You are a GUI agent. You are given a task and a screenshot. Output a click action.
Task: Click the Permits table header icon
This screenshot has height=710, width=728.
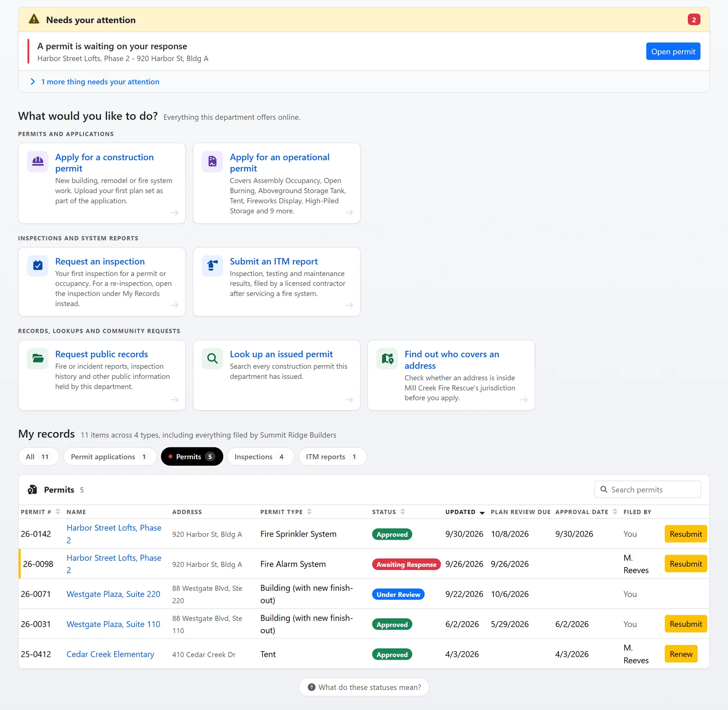tap(33, 490)
